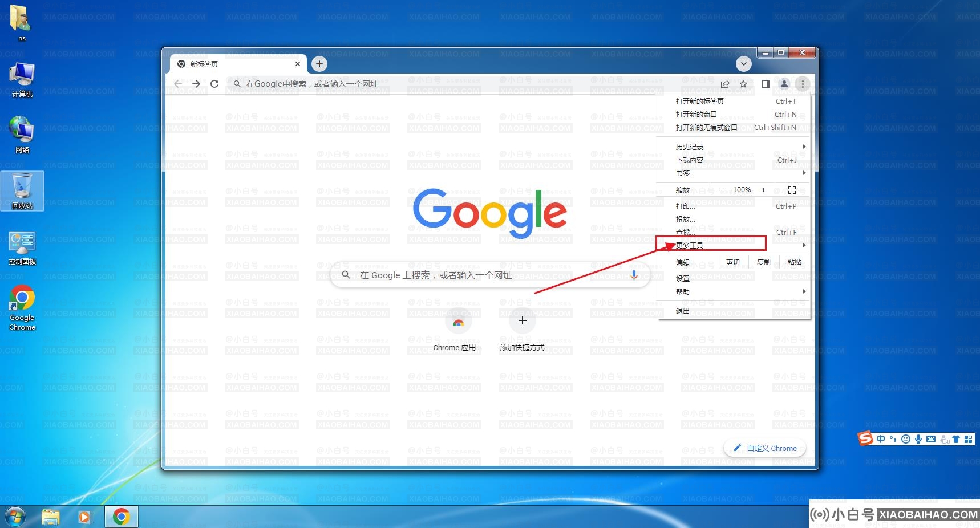Open 设置 from the menu
This screenshot has height=528, width=980.
pos(733,278)
